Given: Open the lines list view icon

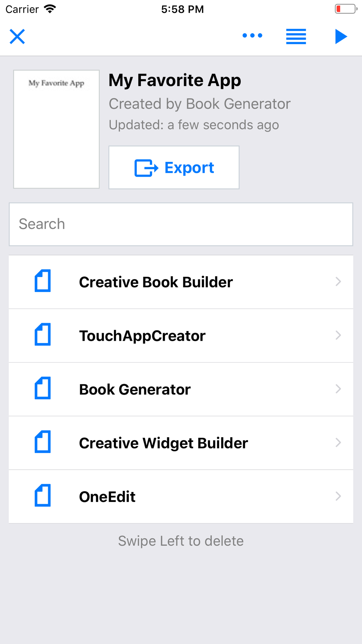Looking at the screenshot, I should [296, 36].
